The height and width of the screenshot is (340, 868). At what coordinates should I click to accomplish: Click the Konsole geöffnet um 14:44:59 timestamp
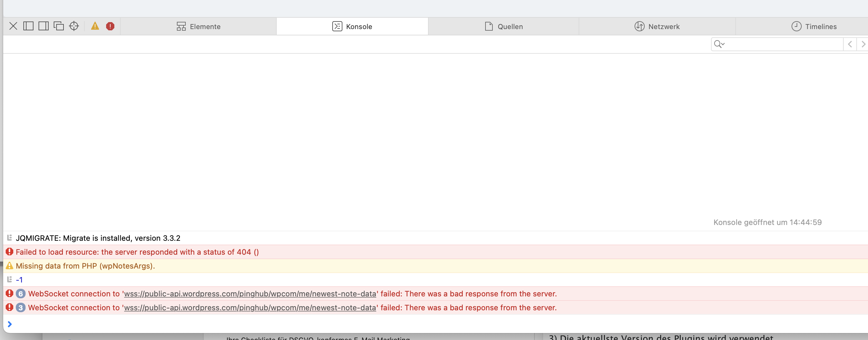(768, 222)
